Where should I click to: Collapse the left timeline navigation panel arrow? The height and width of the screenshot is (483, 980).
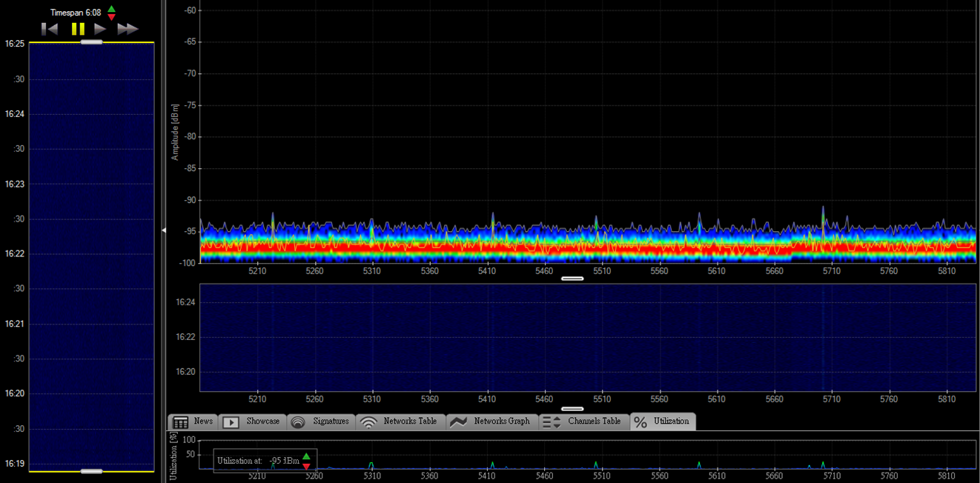[x=164, y=230]
